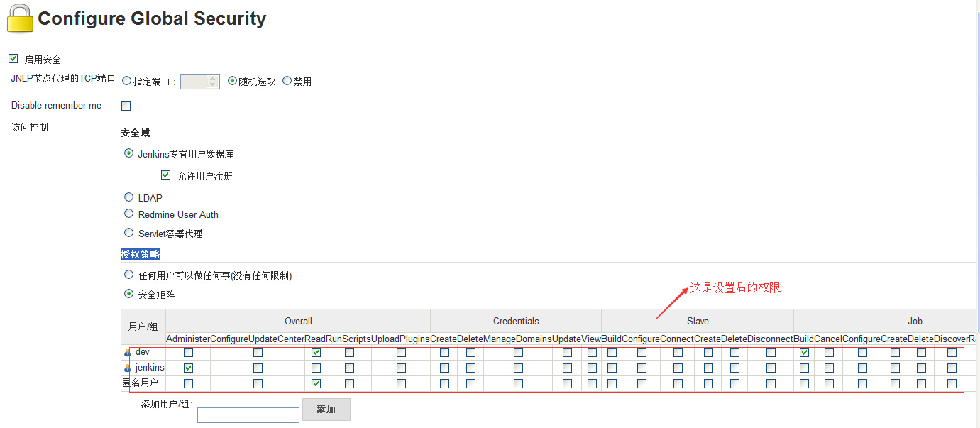The image size is (980, 428).
Task: Toggle RunScripts for jenkins
Action: pos(349,368)
